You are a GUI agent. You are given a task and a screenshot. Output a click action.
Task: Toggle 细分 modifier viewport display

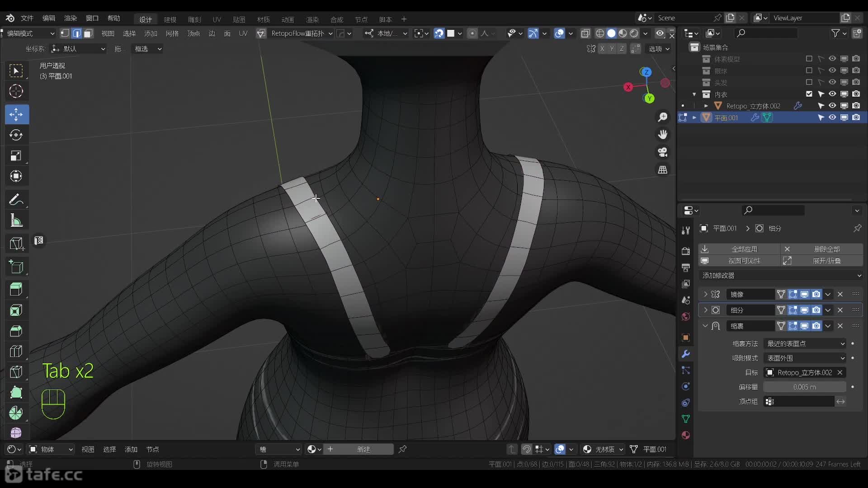click(804, 310)
